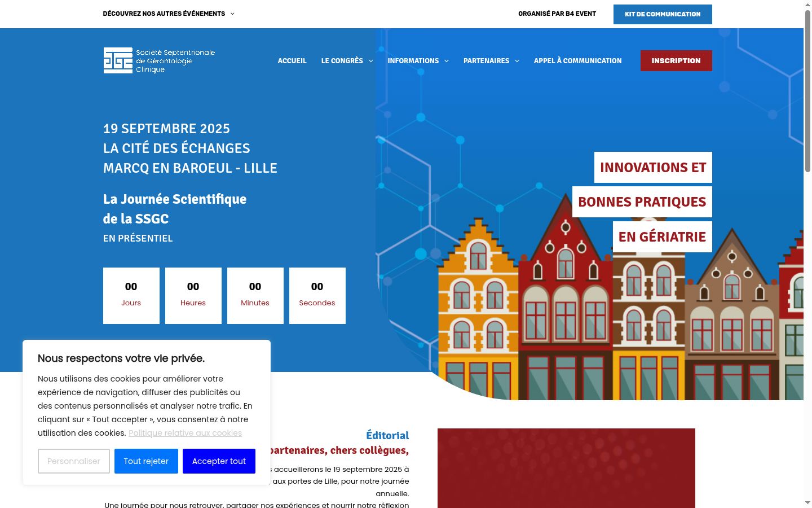Expand the Informations menu chevron
This screenshot has height=508, width=812.
coord(447,61)
